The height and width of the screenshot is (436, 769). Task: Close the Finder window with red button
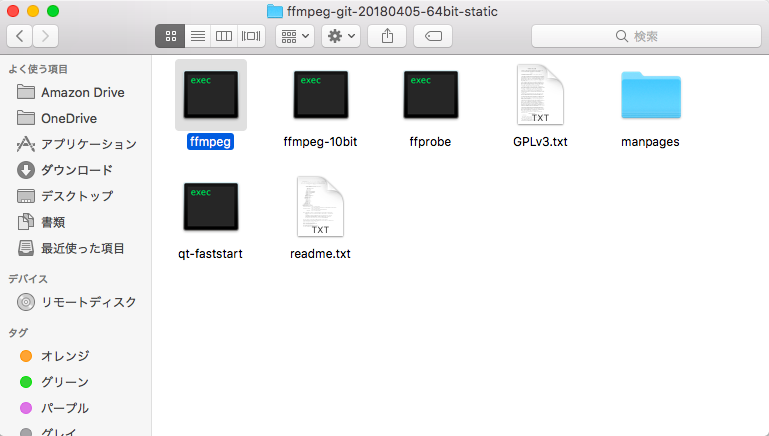(x=13, y=11)
